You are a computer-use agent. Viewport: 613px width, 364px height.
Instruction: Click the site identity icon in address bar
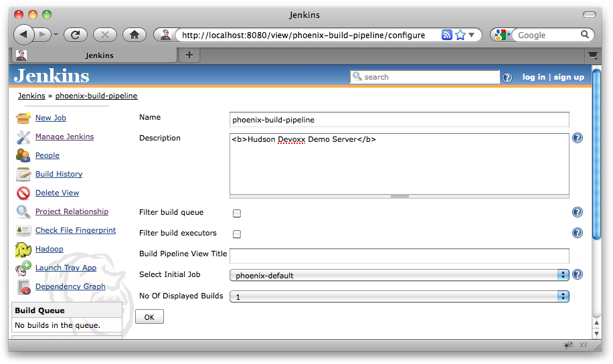click(165, 35)
